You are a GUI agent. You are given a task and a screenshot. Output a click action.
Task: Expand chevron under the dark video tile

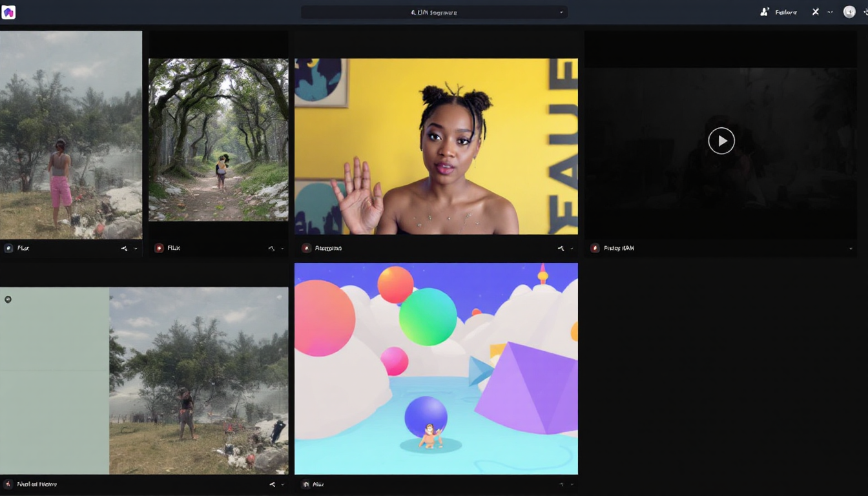coord(851,248)
